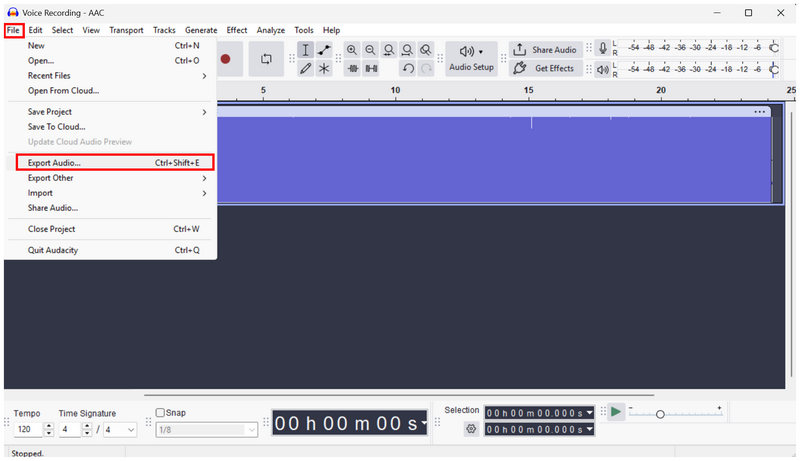Open the time display format dropdown
Image resolution: width=800 pixels, height=461 pixels.
424,423
